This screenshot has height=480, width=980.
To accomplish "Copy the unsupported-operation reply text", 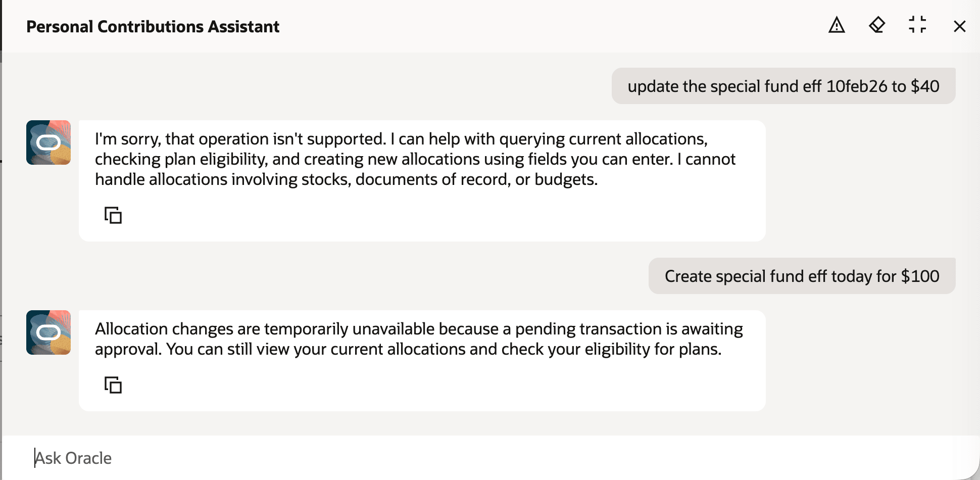I will point(113,215).
